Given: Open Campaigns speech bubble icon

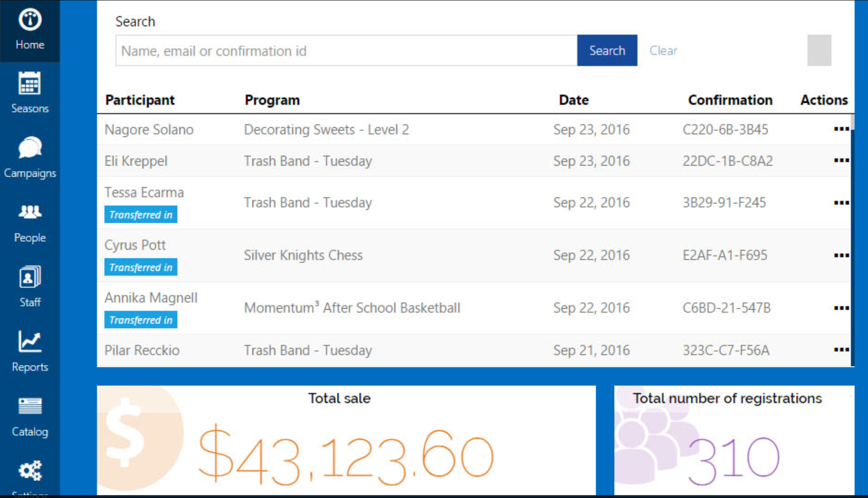Looking at the screenshot, I should [x=30, y=148].
